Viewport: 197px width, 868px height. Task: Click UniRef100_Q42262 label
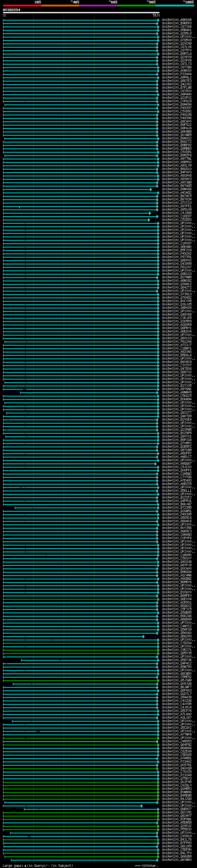177,84
